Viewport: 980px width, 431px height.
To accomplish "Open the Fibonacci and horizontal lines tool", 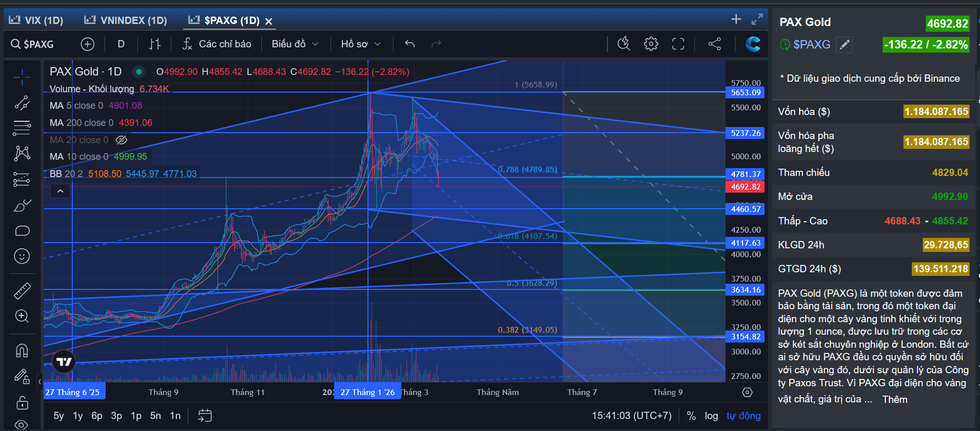I will (22, 128).
